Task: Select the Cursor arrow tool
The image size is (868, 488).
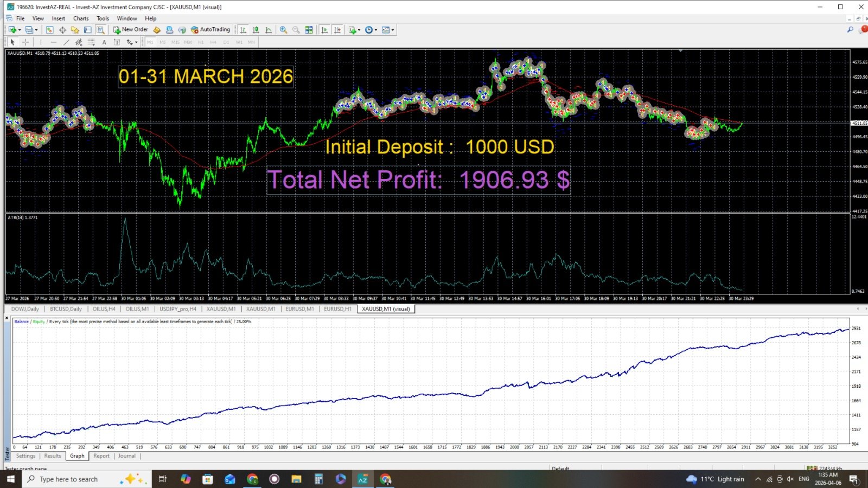Action: click(12, 42)
